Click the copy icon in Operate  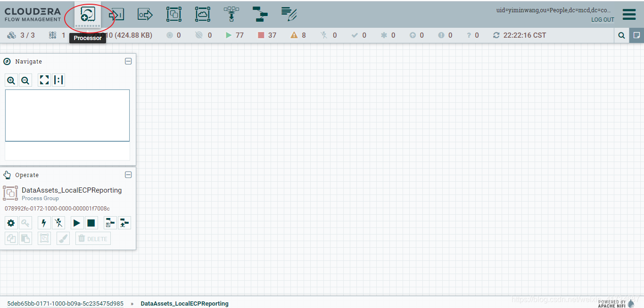(x=11, y=238)
